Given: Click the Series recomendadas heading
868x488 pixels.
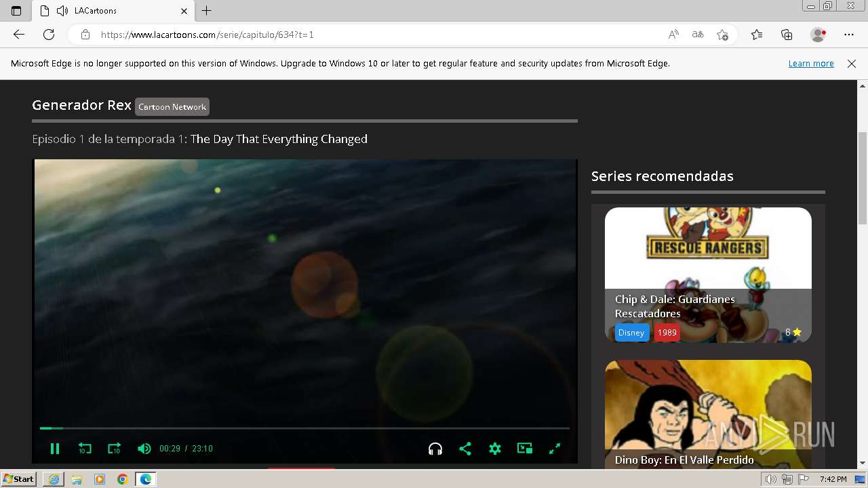Looking at the screenshot, I should coord(663,176).
